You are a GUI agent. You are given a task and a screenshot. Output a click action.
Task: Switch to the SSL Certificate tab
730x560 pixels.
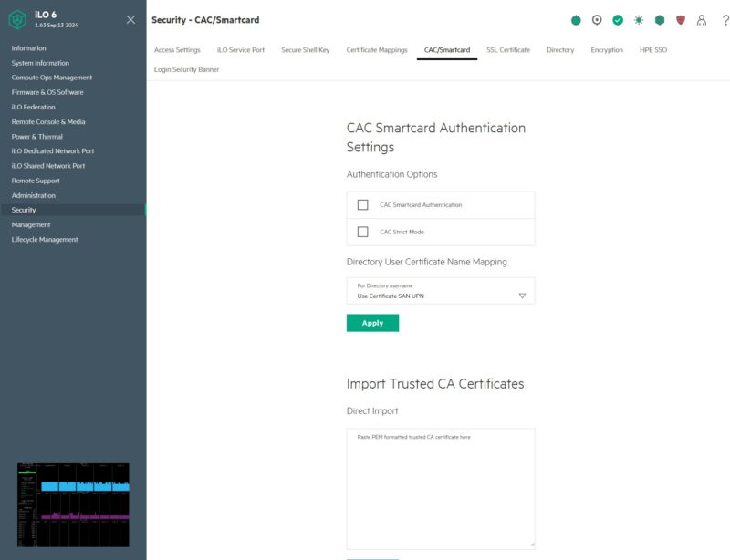[506, 50]
